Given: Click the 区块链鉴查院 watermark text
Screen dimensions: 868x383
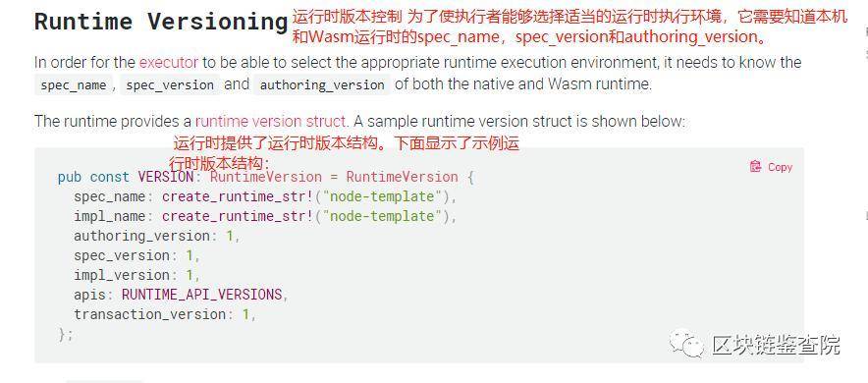Looking at the screenshot, I should tap(776, 345).
